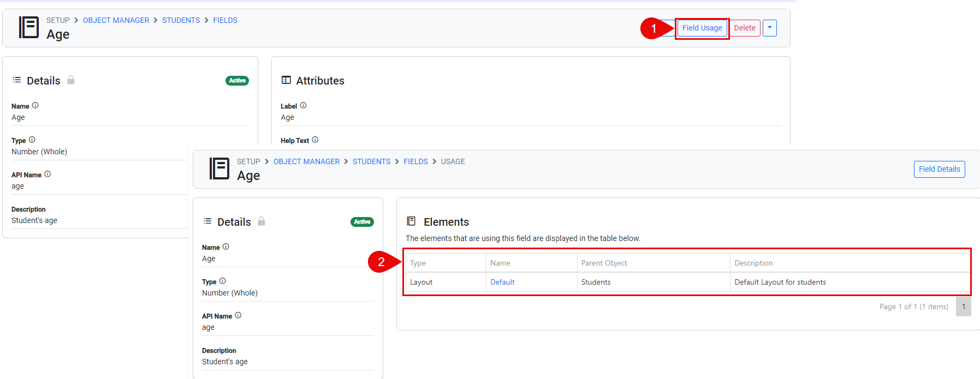Sort by the Description column header in table

coord(753,263)
